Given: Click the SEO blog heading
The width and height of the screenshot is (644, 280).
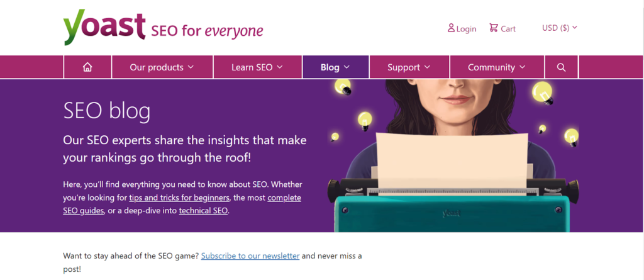Looking at the screenshot, I should point(107,111).
